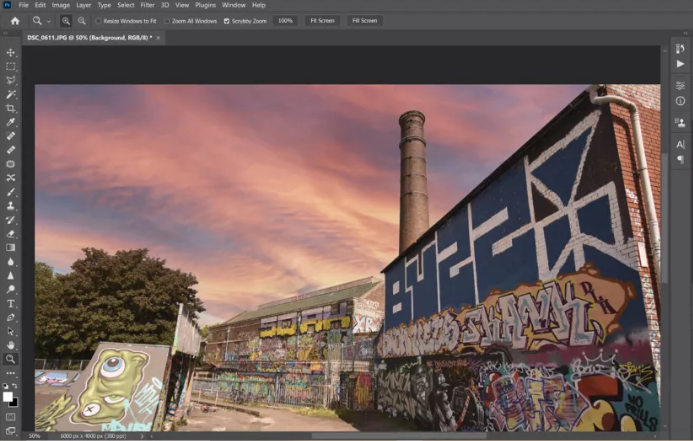The height and width of the screenshot is (441, 693).
Task: Go to the Home screen icon
Action: click(15, 20)
